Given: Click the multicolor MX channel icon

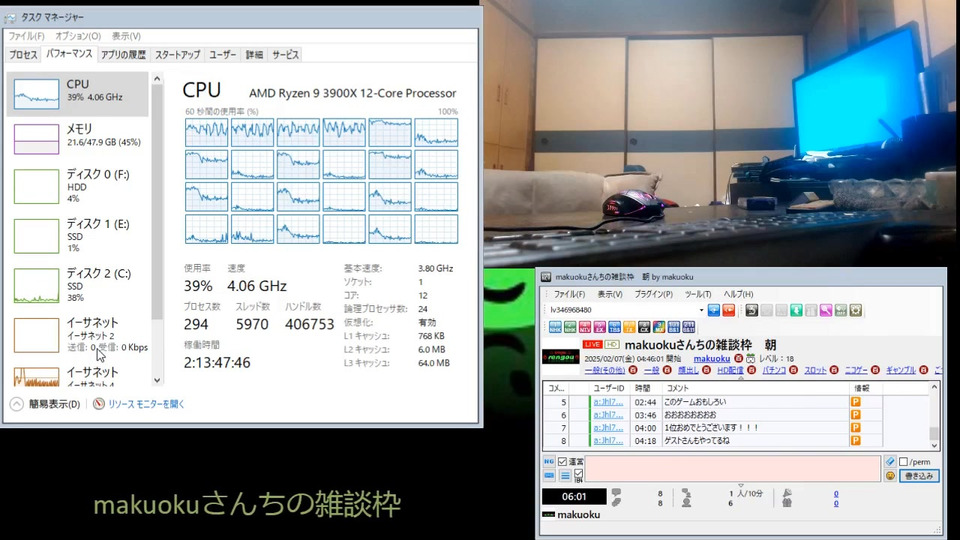Looking at the screenshot, I should coord(659,328).
